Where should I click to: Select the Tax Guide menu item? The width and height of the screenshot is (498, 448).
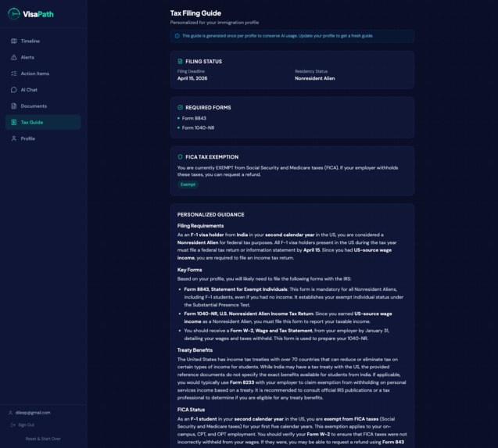pos(43,122)
